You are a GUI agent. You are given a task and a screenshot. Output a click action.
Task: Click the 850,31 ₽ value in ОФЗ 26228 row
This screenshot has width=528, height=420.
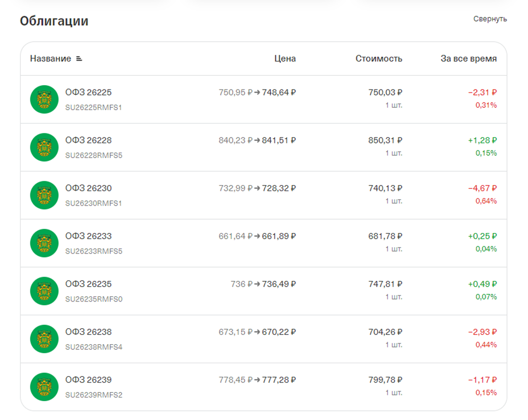385,140
